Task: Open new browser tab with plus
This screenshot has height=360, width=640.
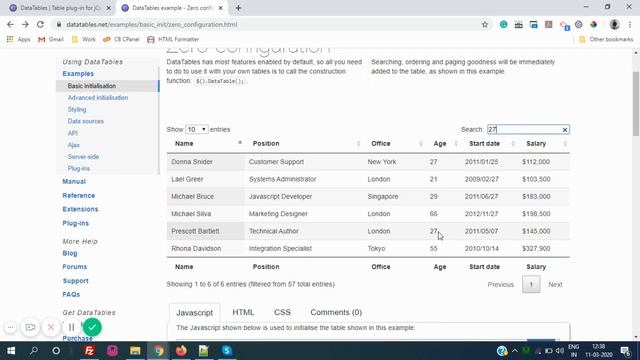Action: [x=238, y=8]
